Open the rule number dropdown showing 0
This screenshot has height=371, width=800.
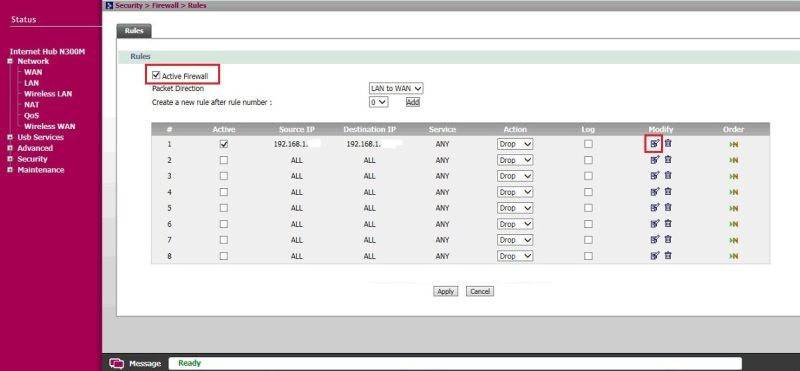379,102
